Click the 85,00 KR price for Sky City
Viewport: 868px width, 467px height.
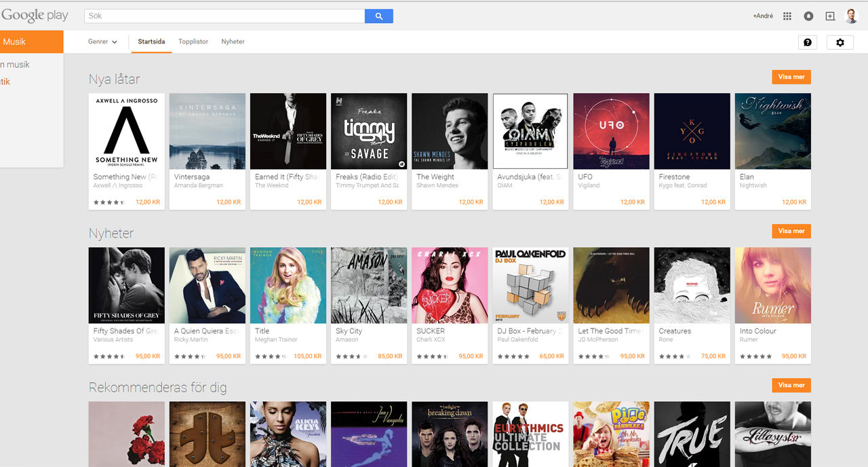point(390,356)
